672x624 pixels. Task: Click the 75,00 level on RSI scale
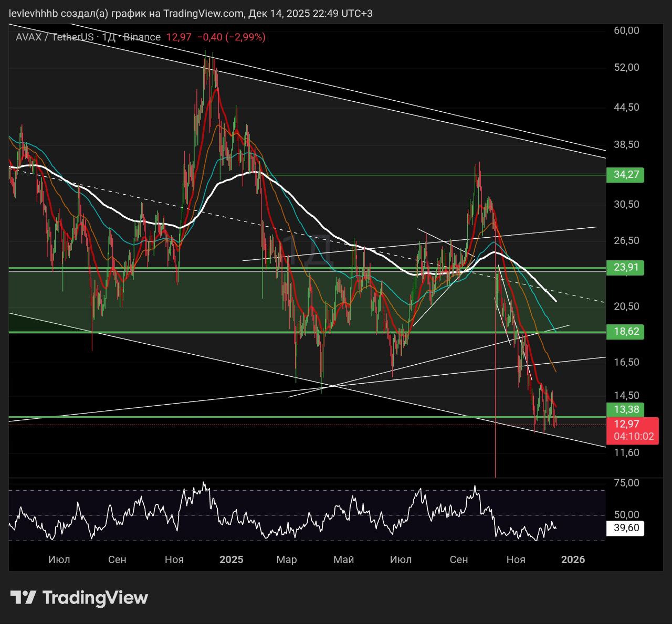click(x=626, y=483)
